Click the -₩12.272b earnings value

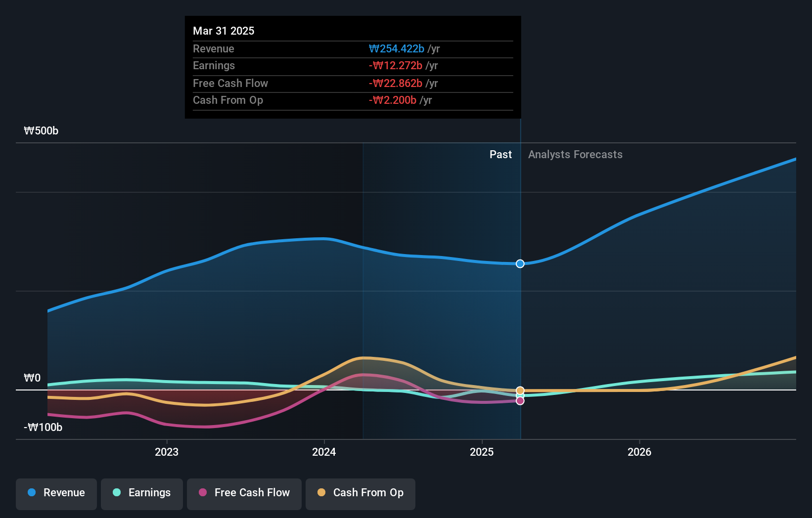(396, 65)
